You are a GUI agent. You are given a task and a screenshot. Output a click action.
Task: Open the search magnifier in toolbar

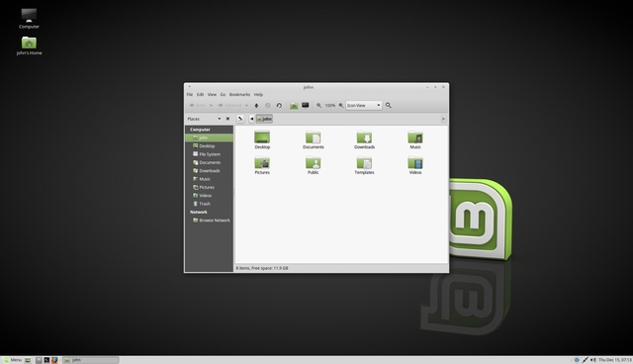[389, 105]
